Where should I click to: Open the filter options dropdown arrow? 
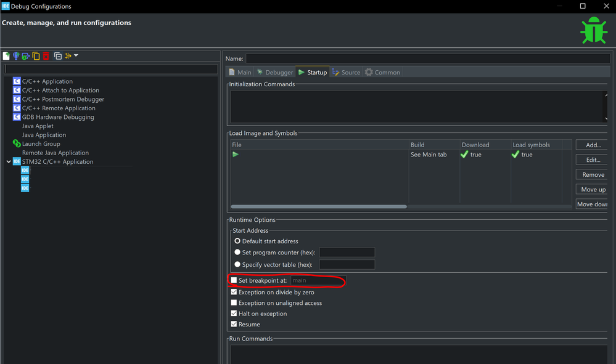tap(76, 55)
